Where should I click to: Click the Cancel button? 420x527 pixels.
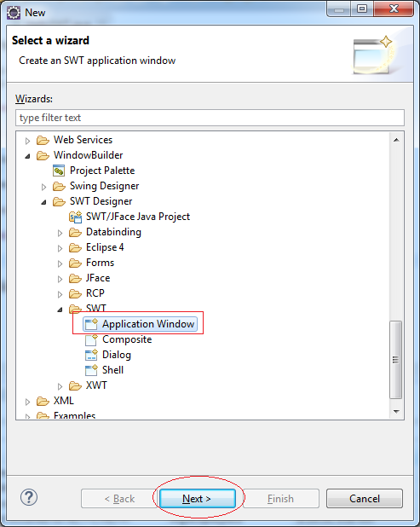pos(365,498)
